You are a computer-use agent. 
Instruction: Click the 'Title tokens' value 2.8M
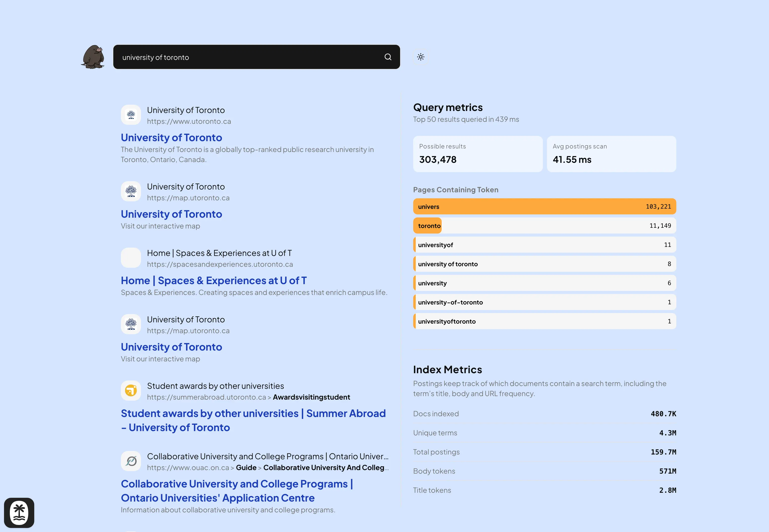click(668, 490)
